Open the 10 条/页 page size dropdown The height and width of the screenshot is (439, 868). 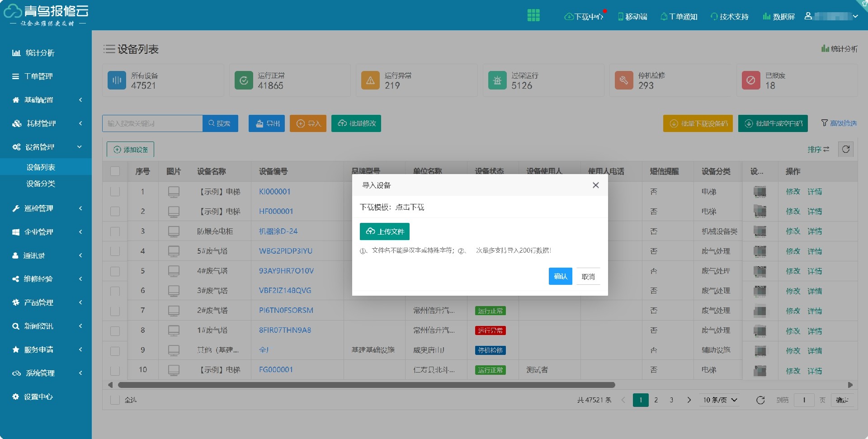[720, 400]
